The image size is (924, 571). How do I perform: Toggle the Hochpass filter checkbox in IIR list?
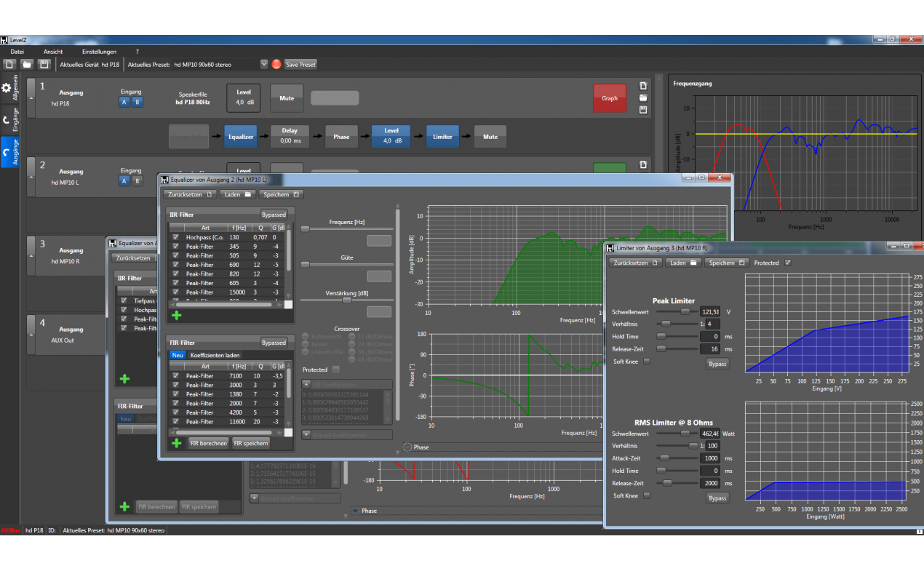[x=175, y=237]
